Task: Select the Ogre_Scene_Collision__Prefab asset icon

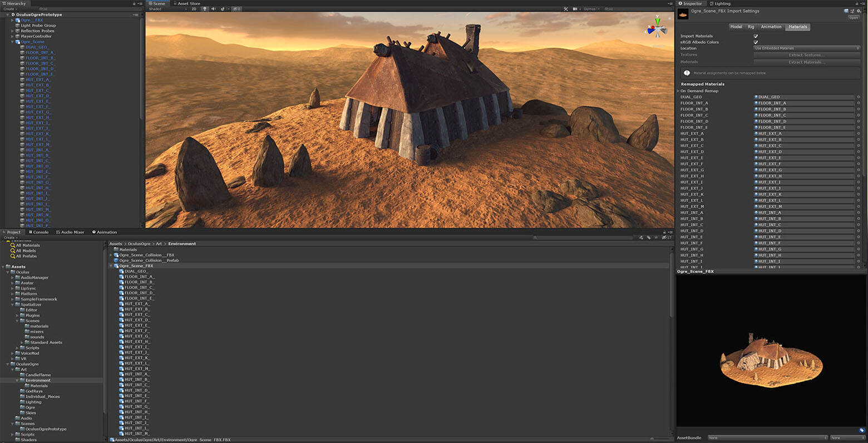Action: (x=116, y=260)
